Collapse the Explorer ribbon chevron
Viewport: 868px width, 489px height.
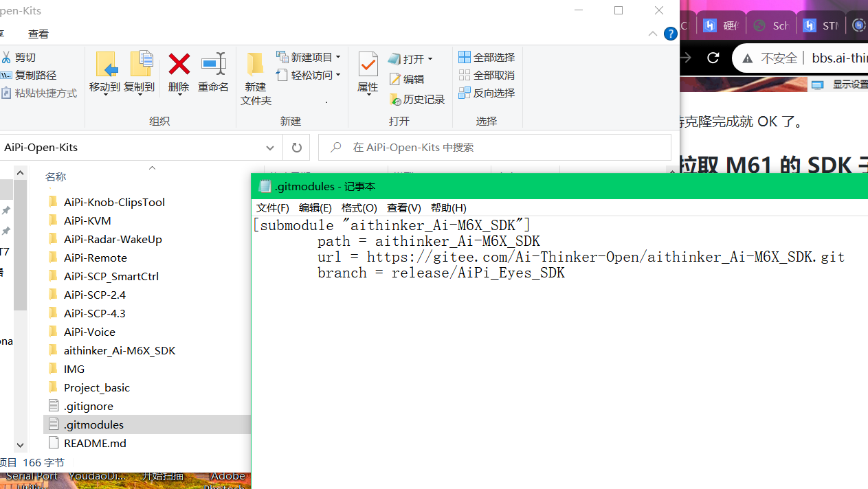pyautogui.click(x=652, y=34)
